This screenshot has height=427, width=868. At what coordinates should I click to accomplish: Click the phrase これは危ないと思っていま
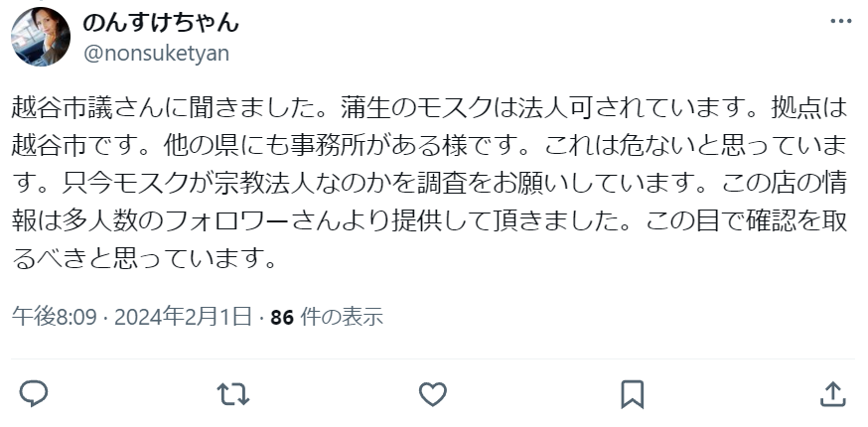[x=695, y=146]
